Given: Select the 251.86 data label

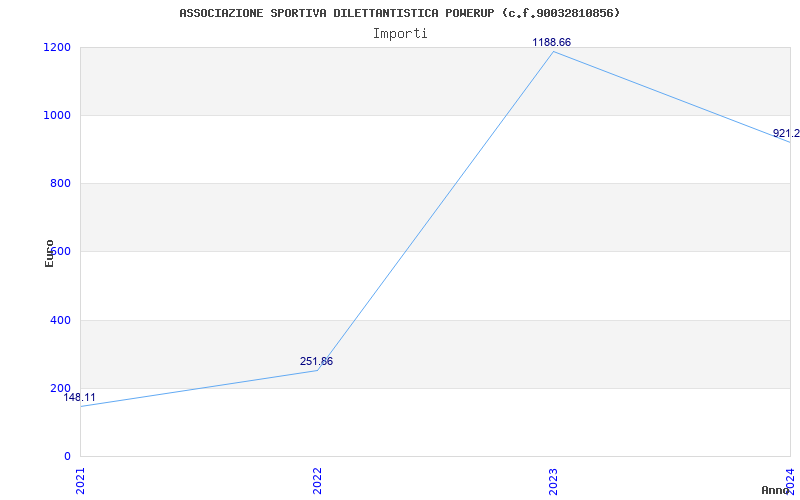Looking at the screenshot, I should pyautogui.click(x=316, y=361).
